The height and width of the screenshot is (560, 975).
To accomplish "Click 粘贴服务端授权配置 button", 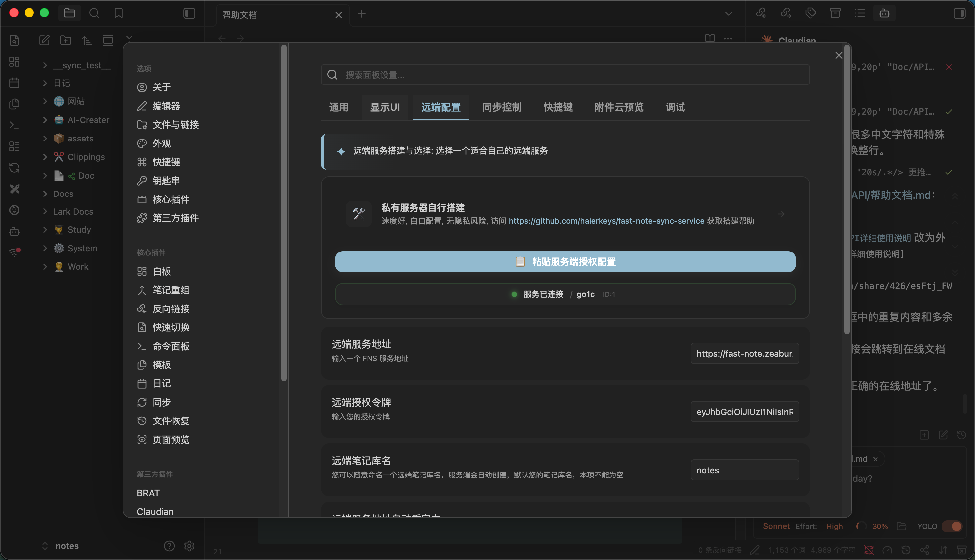I will tap(565, 261).
